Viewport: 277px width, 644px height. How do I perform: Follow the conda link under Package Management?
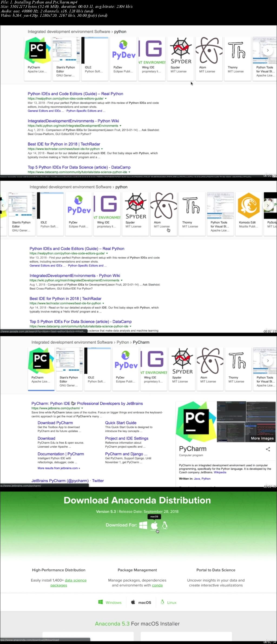point(157,585)
